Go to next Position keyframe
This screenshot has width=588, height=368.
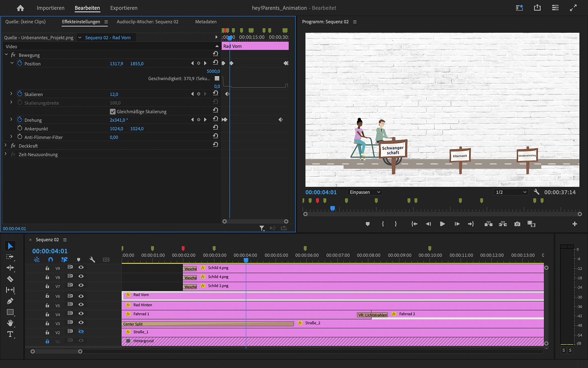coord(205,63)
